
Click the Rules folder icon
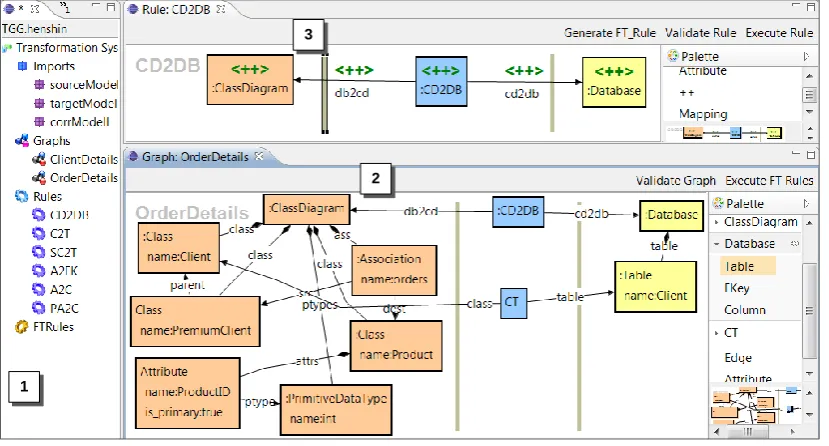pyautogui.click(x=22, y=197)
